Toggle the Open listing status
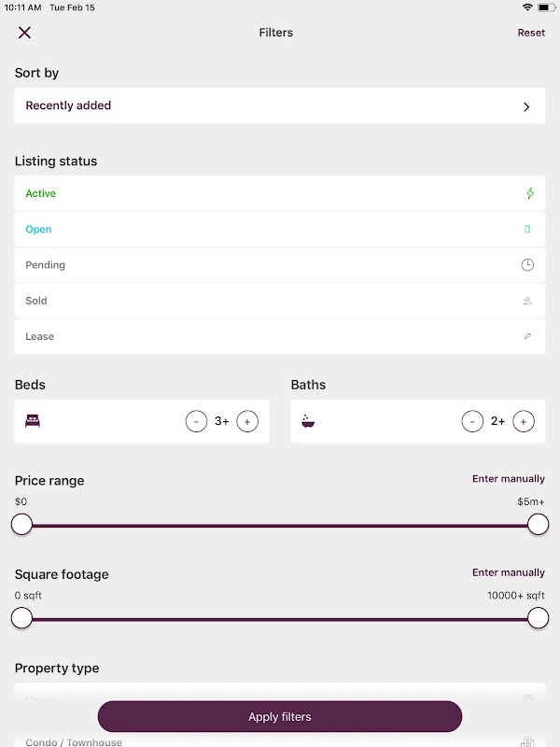The height and width of the screenshot is (747, 560). pos(39,230)
